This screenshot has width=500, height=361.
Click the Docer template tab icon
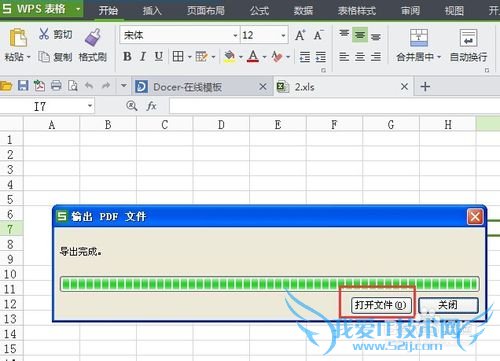pyautogui.click(x=141, y=87)
